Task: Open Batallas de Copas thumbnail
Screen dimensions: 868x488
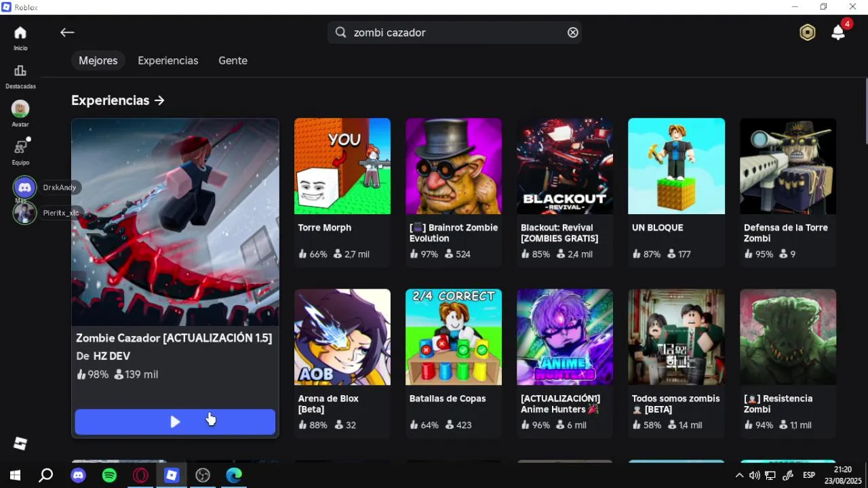Action: click(454, 337)
